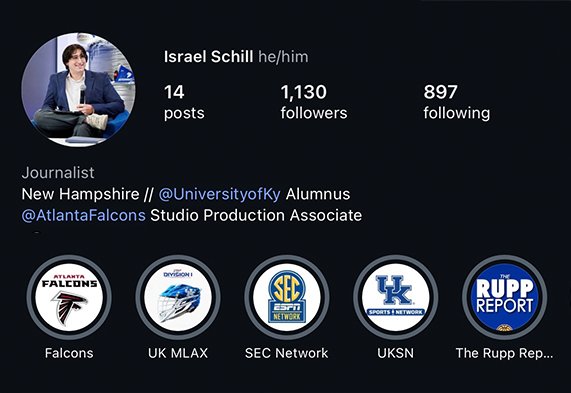Follow the @UniversityofKy mention link

click(220, 194)
